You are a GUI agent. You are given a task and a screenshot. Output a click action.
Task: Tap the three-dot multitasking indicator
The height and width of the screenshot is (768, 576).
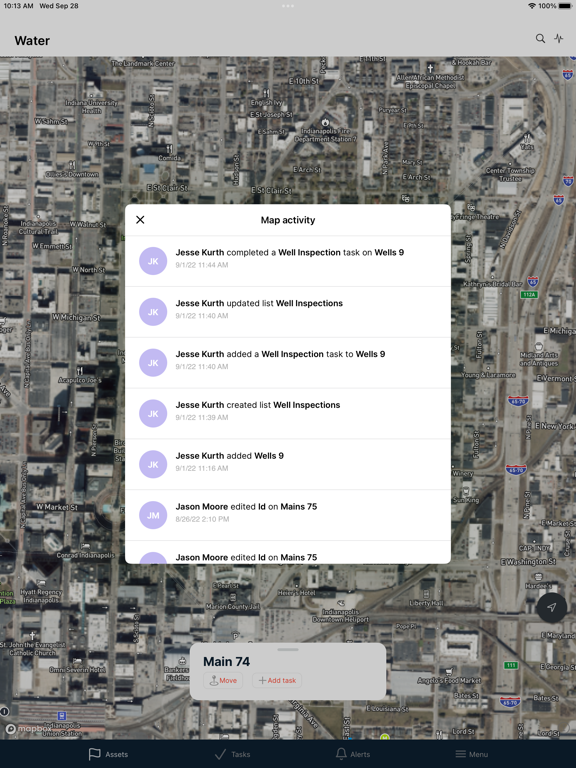point(288,6)
